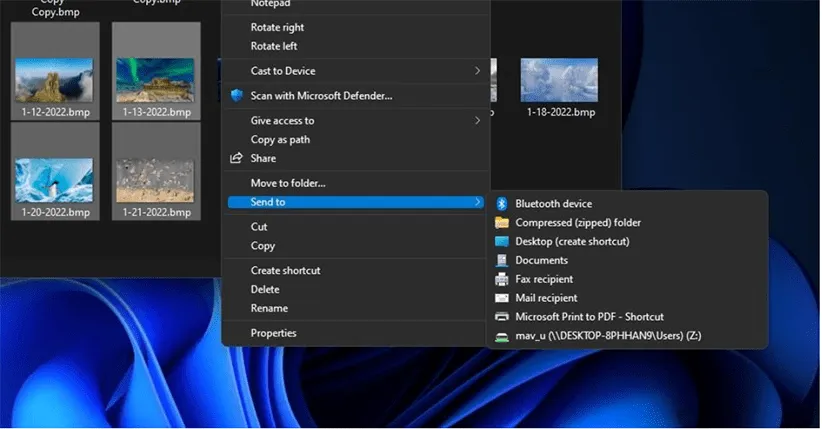Select Rename in the context menu

click(x=269, y=308)
